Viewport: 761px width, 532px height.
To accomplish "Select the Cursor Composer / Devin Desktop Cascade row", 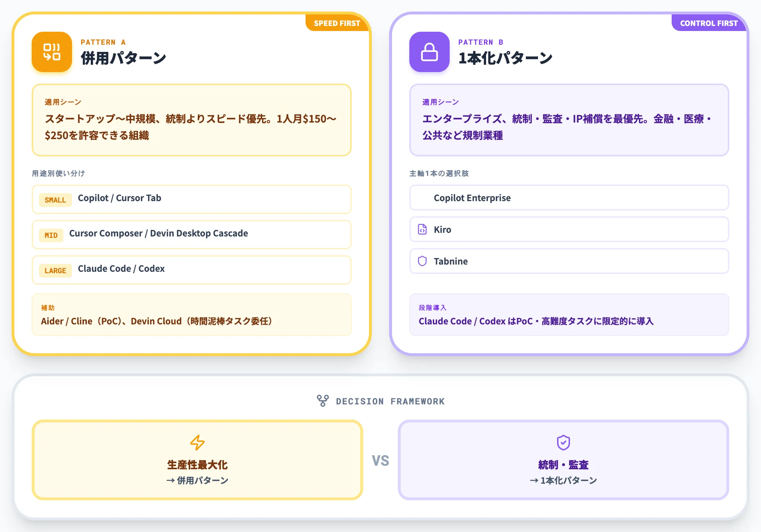I will tap(192, 235).
